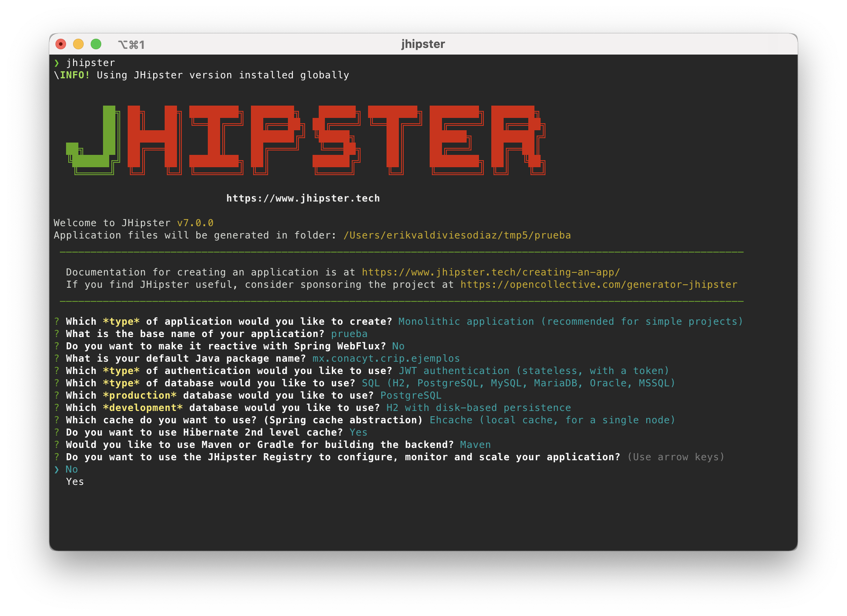Click the selection arrow cursor beside 'No'
Image resolution: width=847 pixels, height=616 pixels.
pos(57,469)
